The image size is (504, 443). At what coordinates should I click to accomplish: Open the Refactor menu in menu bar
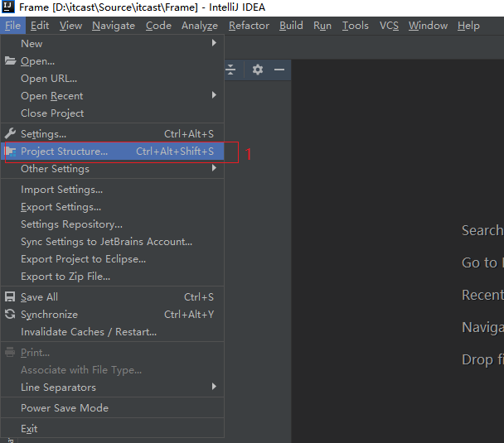click(x=249, y=26)
